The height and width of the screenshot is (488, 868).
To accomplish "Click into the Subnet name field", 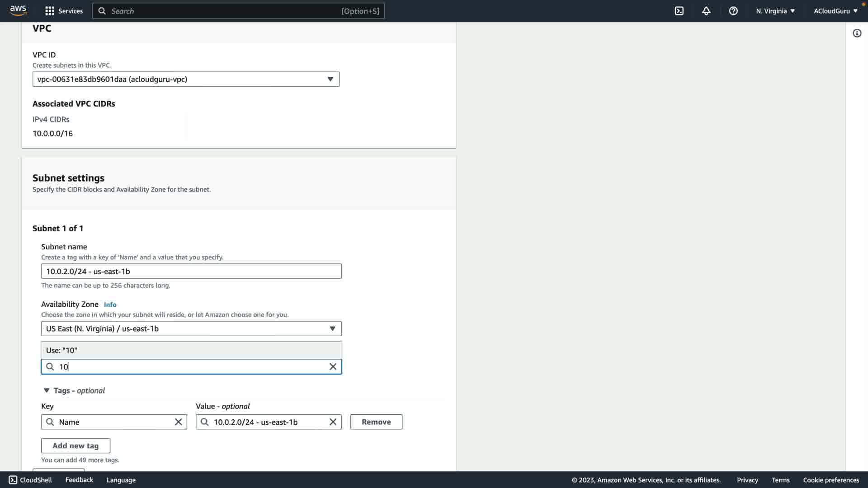I will point(191,271).
